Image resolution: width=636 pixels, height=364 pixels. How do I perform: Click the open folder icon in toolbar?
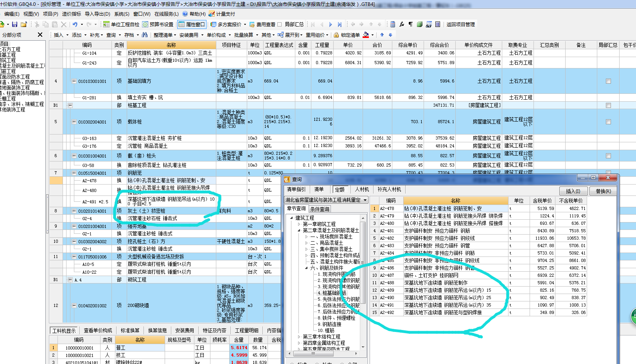[x=23, y=24]
